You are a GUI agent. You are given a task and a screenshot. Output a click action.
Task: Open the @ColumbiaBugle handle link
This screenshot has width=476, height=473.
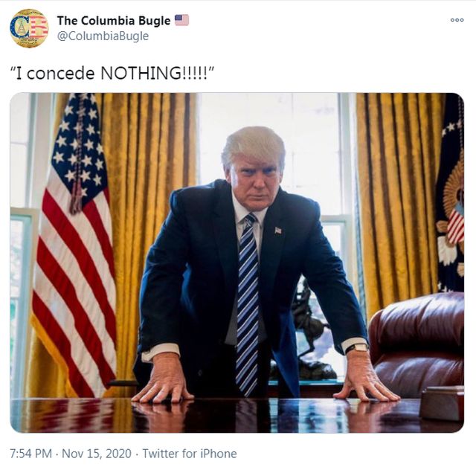103,36
